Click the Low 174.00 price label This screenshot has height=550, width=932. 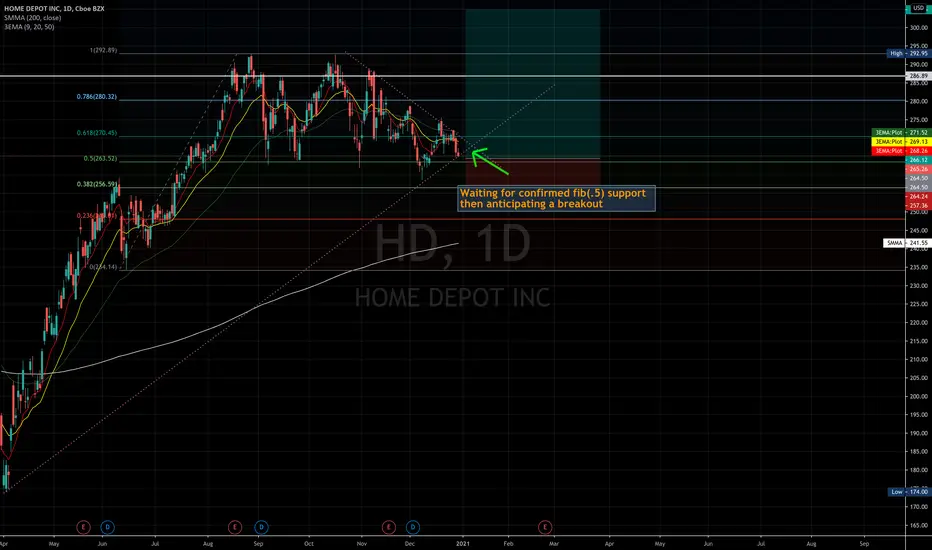(x=909, y=492)
